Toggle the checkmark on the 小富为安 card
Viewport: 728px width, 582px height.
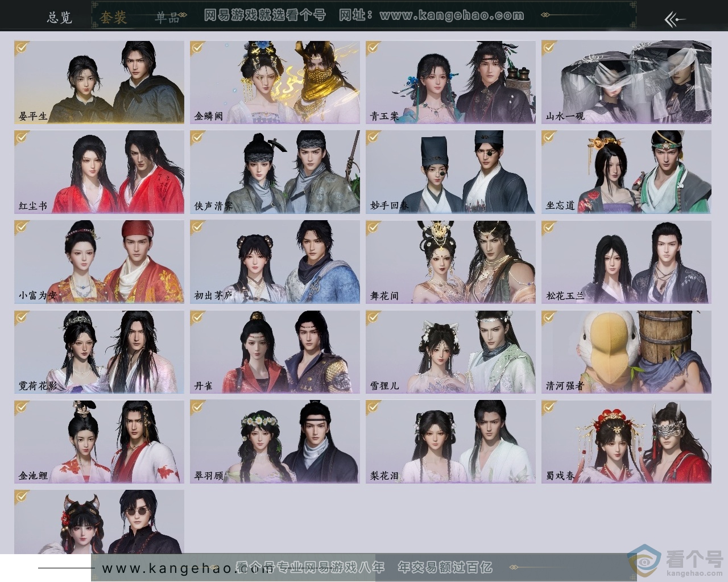pos(22,227)
